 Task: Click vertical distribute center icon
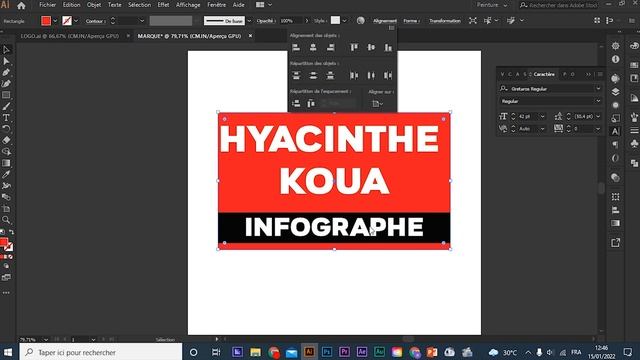[313, 76]
